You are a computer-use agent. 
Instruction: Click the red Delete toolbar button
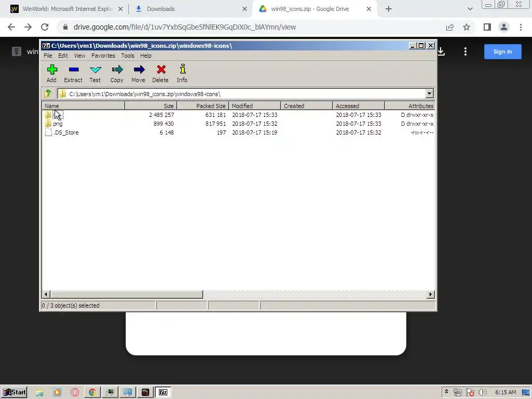pyautogui.click(x=161, y=73)
